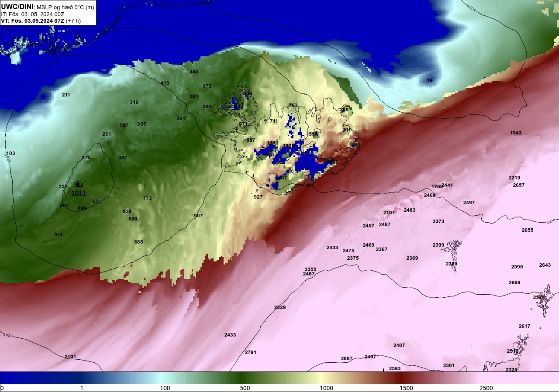Click the height value 2373
The image size is (559, 392).
tap(438, 221)
